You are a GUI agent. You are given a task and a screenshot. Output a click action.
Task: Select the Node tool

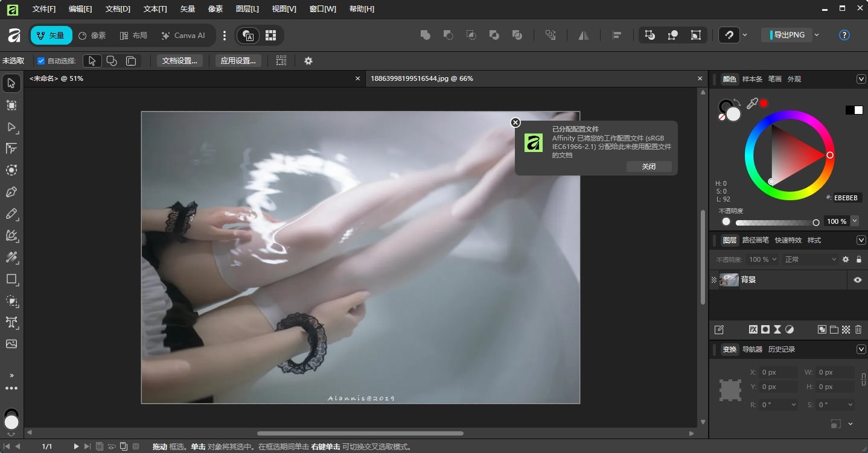11,127
